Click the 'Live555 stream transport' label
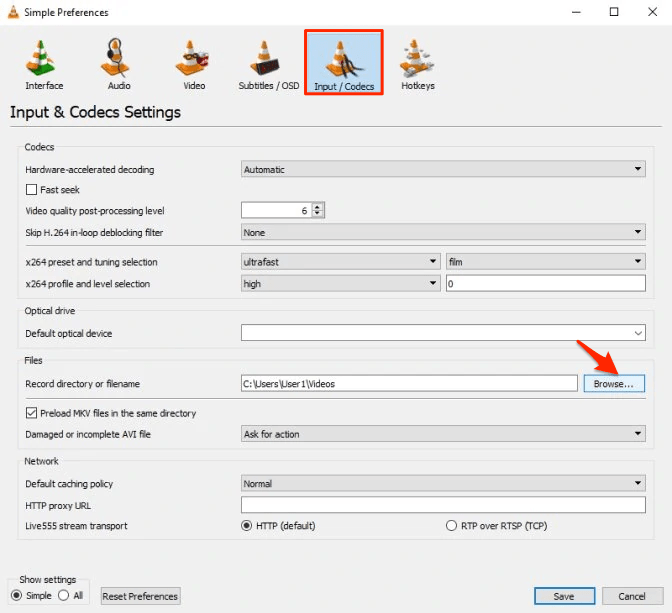 (x=76, y=526)
